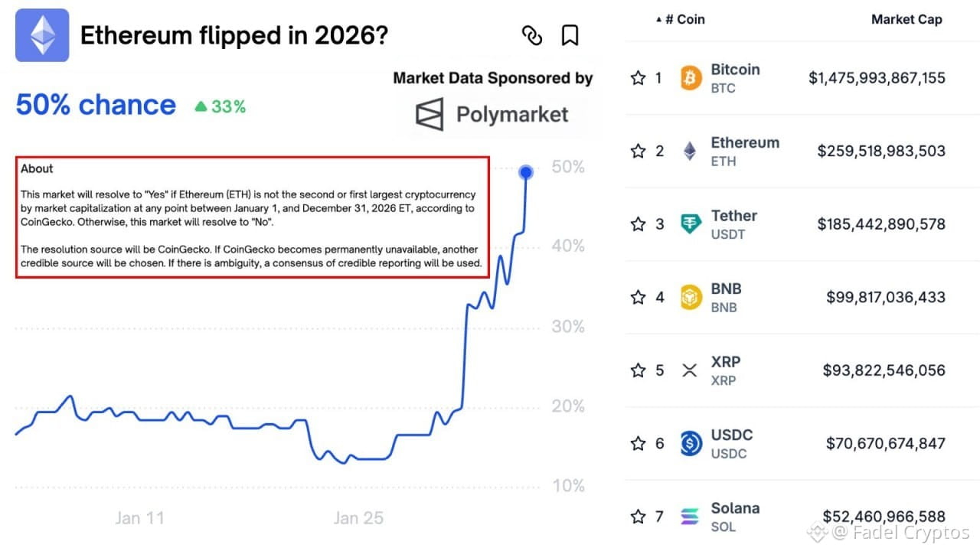The height and width of the screenshot is (551, 980).
Task: Sort the list by the # column arrow
Action: click(659, 20)
